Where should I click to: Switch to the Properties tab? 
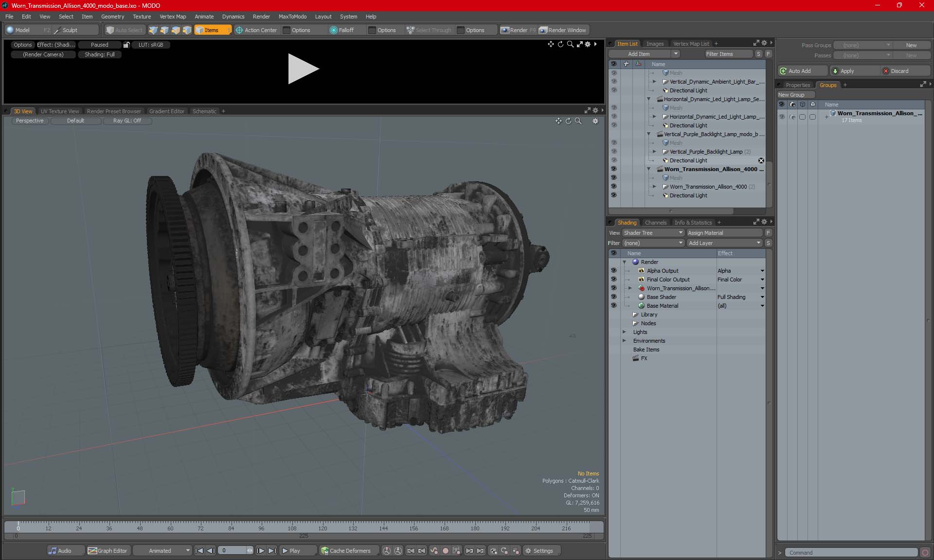pos(798,85)
